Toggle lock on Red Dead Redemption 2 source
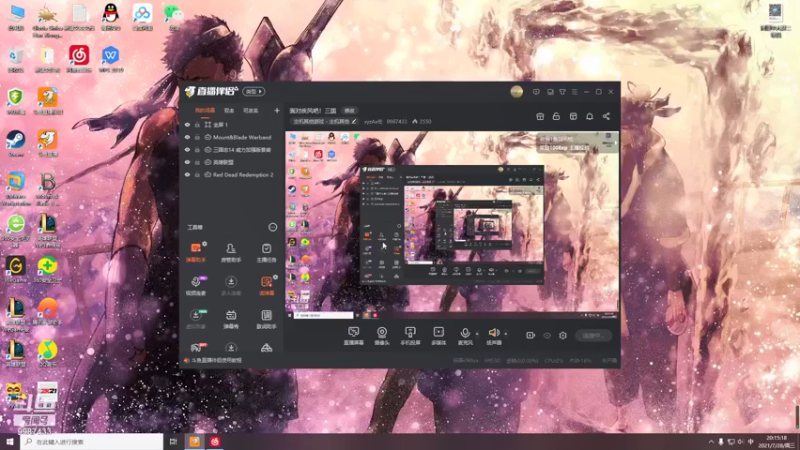This screenshot has height=450, width=800. click(x=197, y=174)
